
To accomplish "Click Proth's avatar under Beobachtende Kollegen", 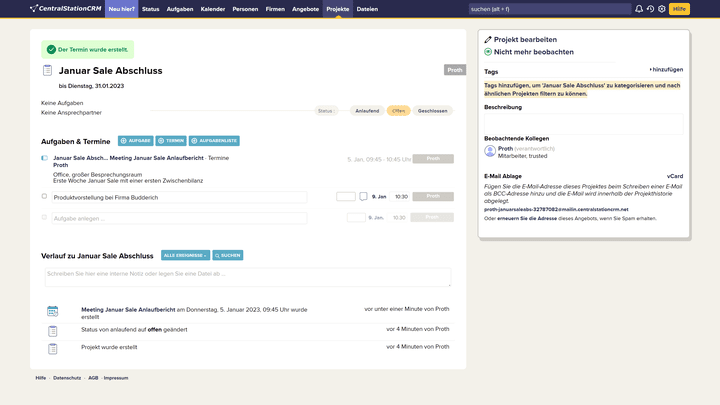I will coord(490,151).
